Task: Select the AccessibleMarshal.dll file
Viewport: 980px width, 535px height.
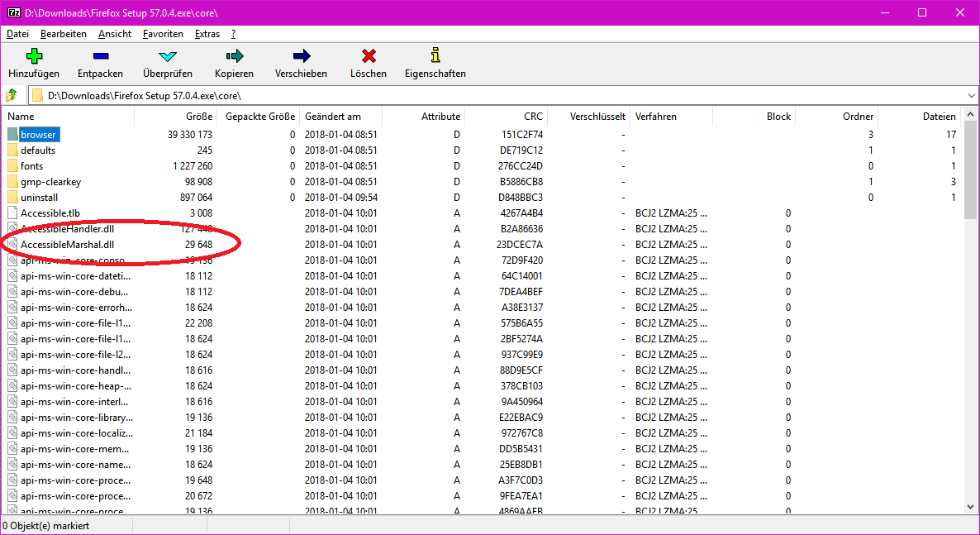Action: (67, 245)
